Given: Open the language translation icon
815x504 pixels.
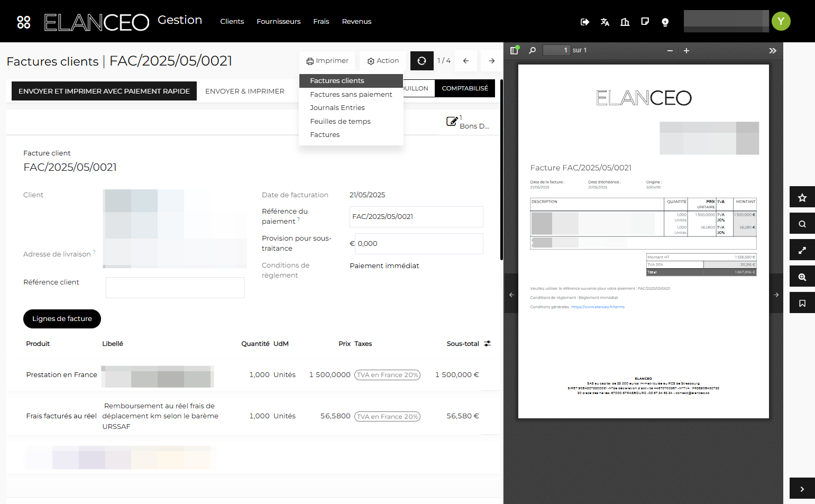Looking at the screenshot, I should point(605,22).
